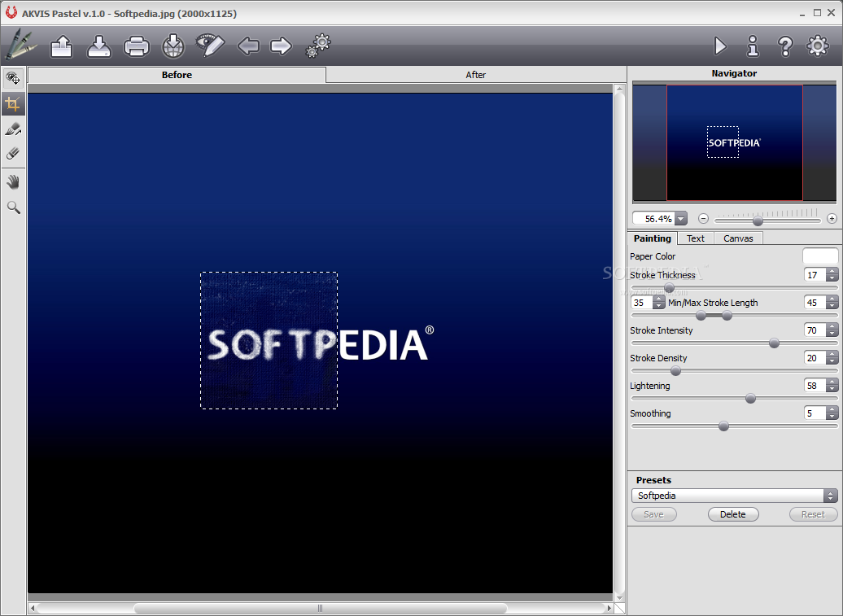Click the horizontal scrollbar thumb below the canvas
Image resolution: width=843 pixels, height=616 pixels.
320,609
